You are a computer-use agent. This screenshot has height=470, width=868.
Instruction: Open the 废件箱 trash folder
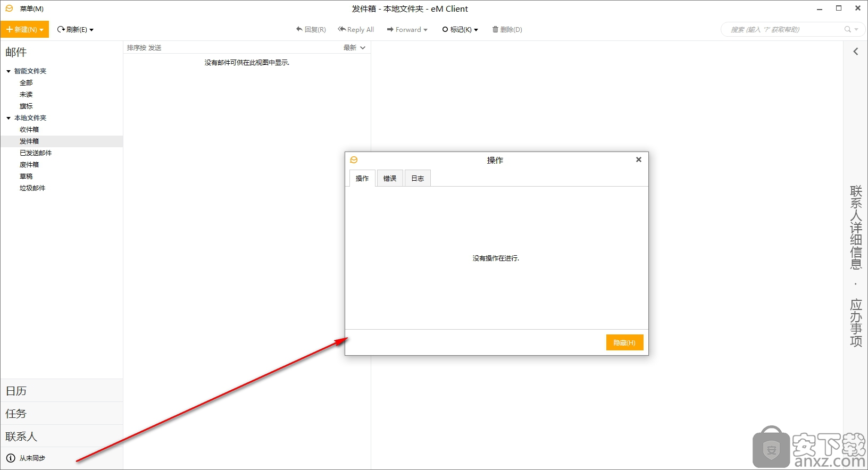(29, 164)
